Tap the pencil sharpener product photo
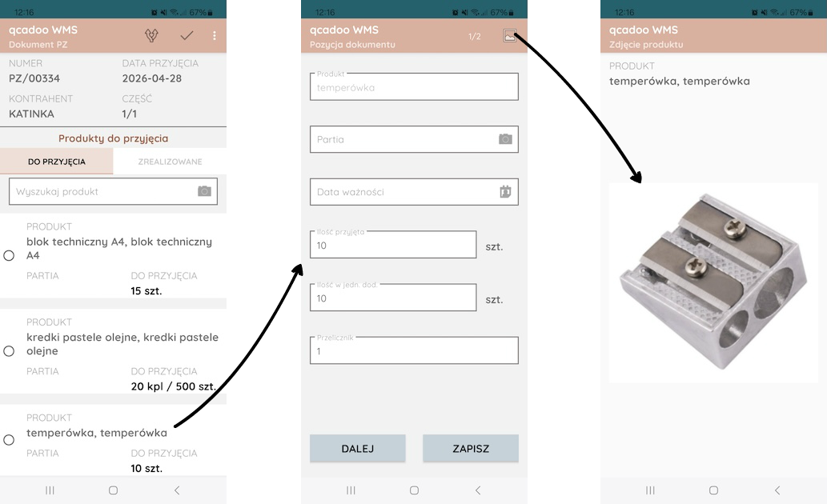Viewport: 827px width, 504px height. pyautogui.click(x=713, y=282)
